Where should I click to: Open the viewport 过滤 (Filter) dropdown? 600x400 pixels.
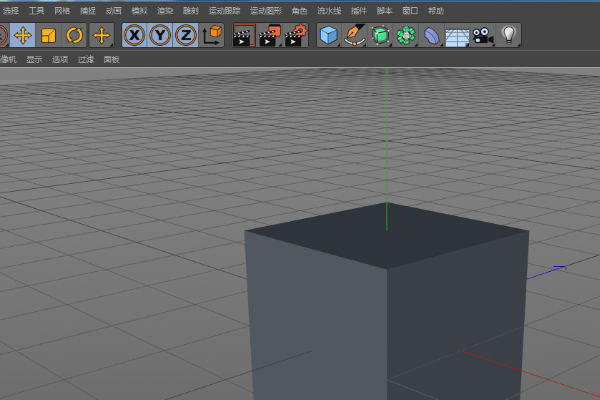coord(86,59)
